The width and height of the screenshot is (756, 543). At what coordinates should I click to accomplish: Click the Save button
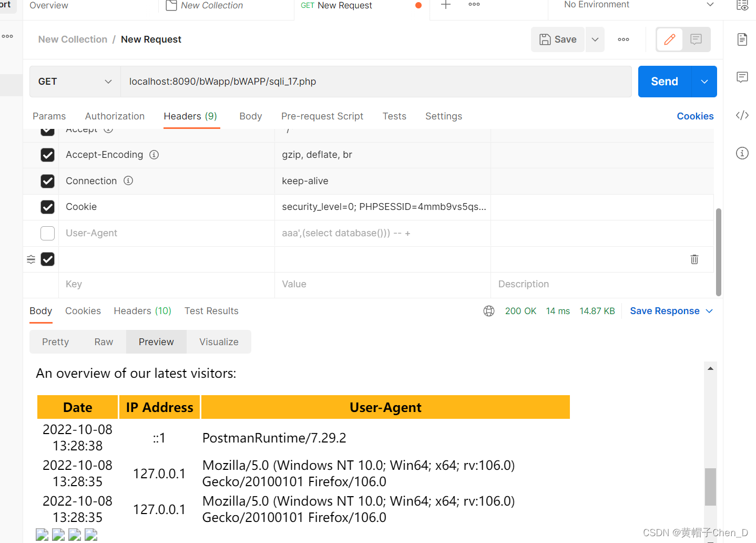[558, 39]
